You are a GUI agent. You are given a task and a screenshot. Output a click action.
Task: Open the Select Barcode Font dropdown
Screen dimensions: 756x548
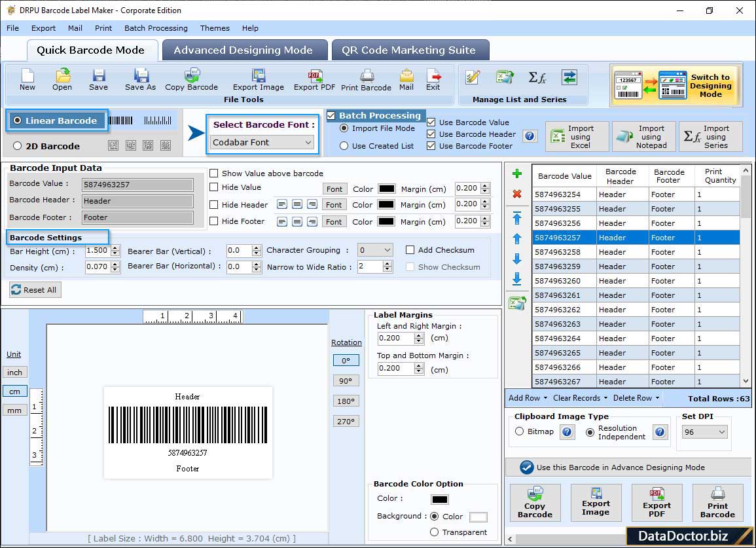click(x=262, y=142)
